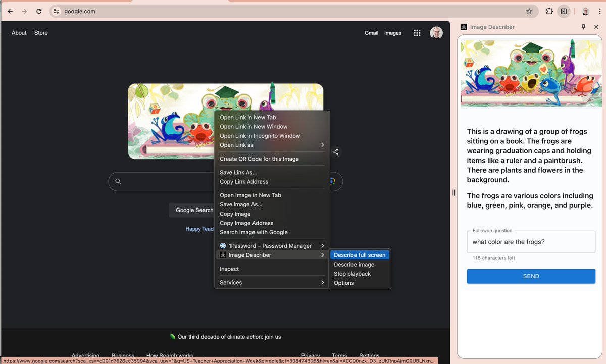This screenshot has width=606, height=364.
Task: Open the Google profile avatar
Action: click(x=436, y=32)
